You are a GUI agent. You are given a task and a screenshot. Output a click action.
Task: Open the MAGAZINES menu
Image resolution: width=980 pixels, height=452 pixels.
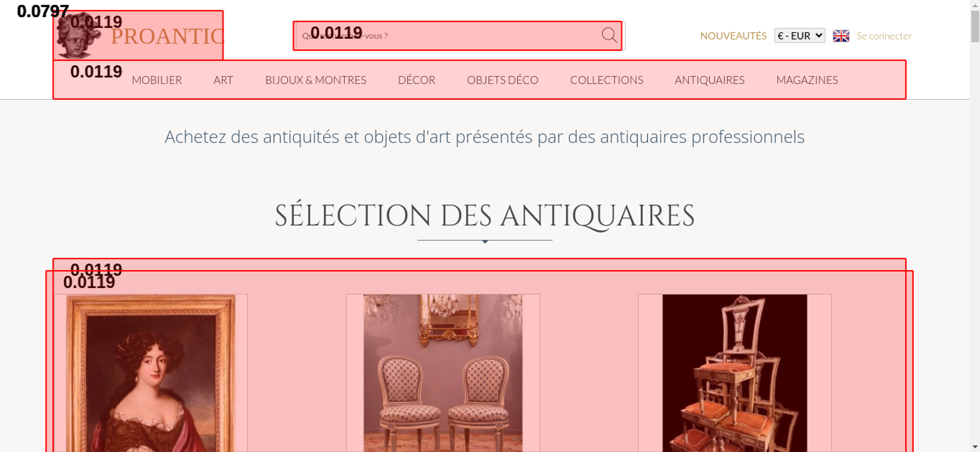click(x=807, y=80)
